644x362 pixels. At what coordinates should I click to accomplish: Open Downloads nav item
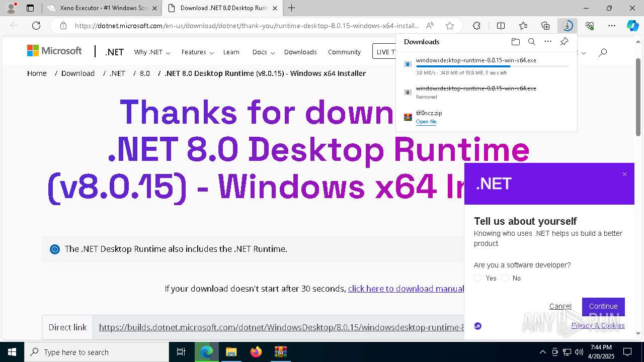[x=300, y=52]
